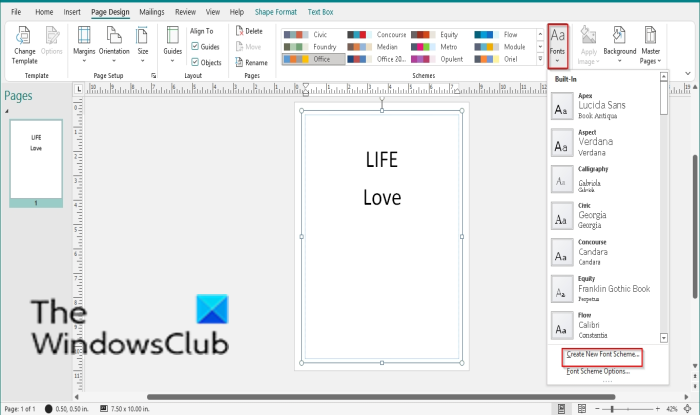700x415 pixels.
Task: Click the horizontal scrollbar
Action: [381, 397]
